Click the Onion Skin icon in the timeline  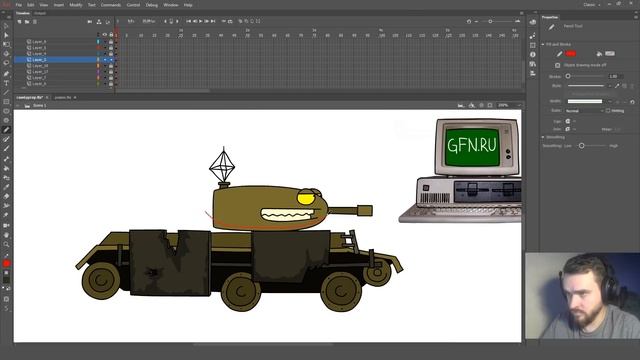click(x=240, y=21)
